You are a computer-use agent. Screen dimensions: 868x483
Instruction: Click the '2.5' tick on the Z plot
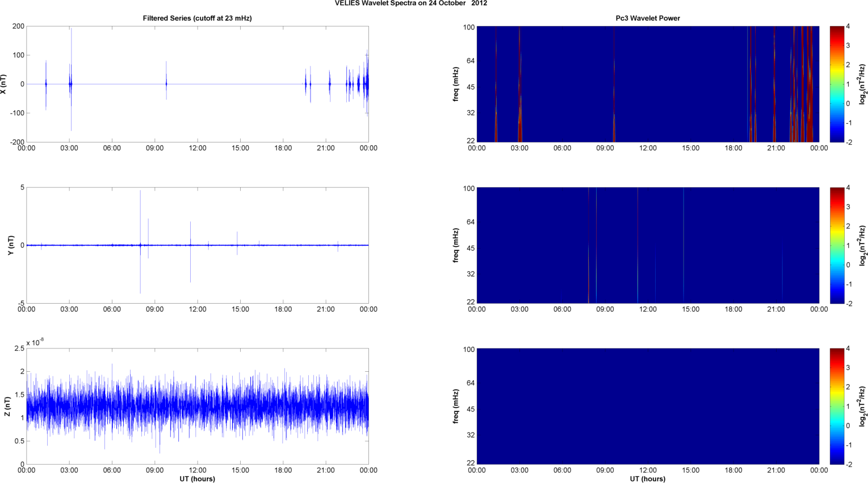19,348
